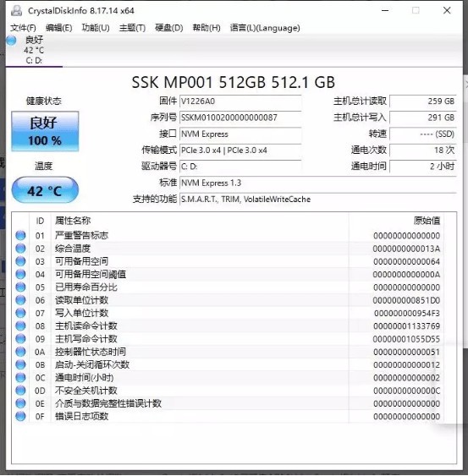This screenshot has height=476, width=468.
Task: Click the serial number field SSKM0100200000000087
Action: click(240, 118)
